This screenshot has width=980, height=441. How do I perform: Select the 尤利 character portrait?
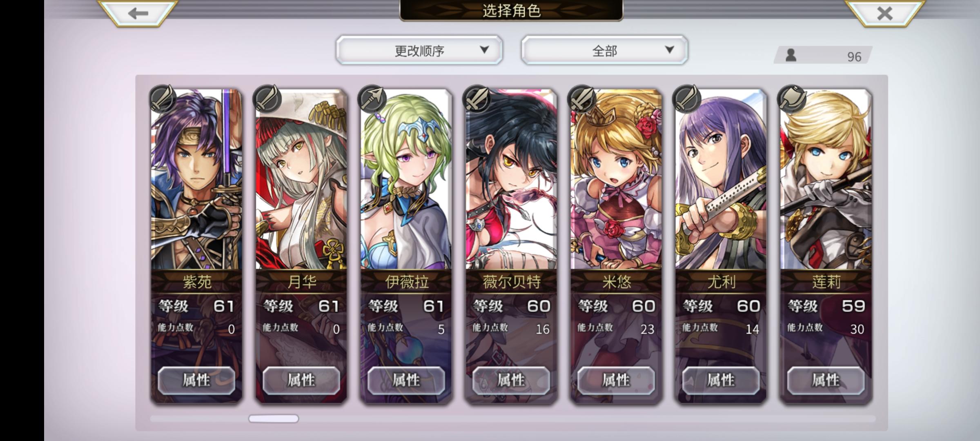click(721, 180)
